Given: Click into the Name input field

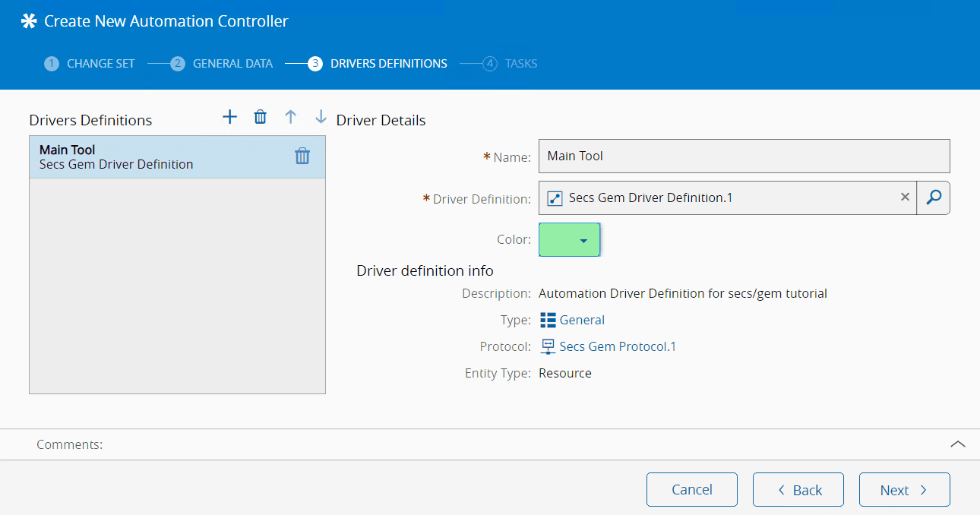Looking at the screenshot, I should 744,156.
